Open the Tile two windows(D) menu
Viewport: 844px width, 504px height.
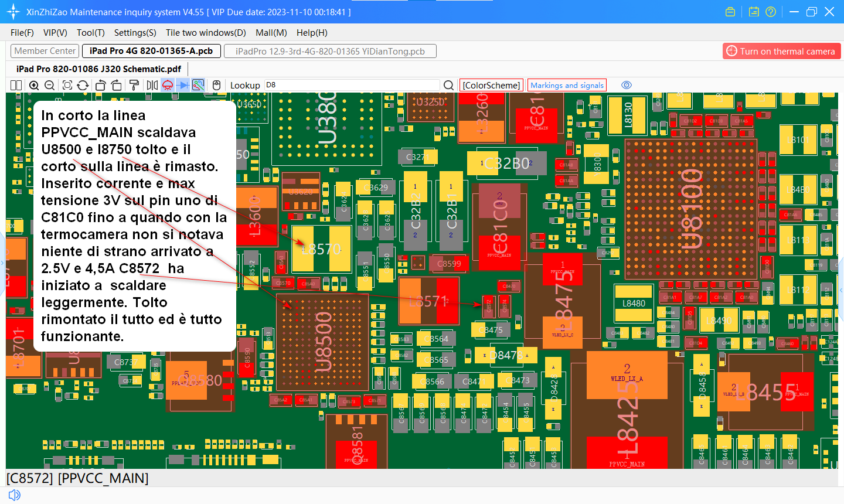(206, 33)
